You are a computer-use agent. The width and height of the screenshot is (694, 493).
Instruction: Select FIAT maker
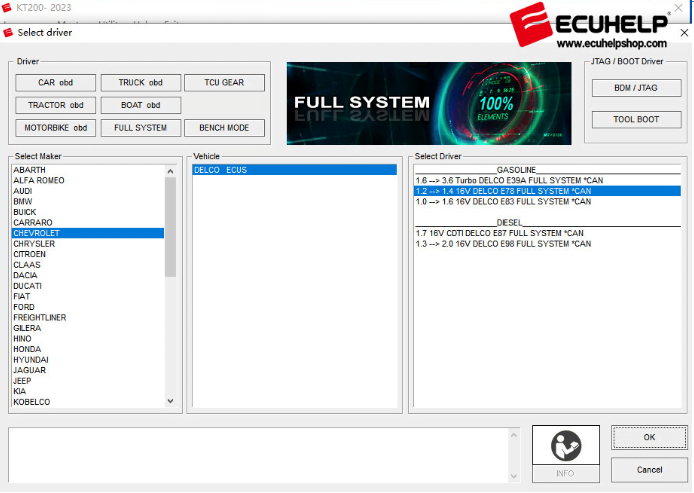pos(88,297)
